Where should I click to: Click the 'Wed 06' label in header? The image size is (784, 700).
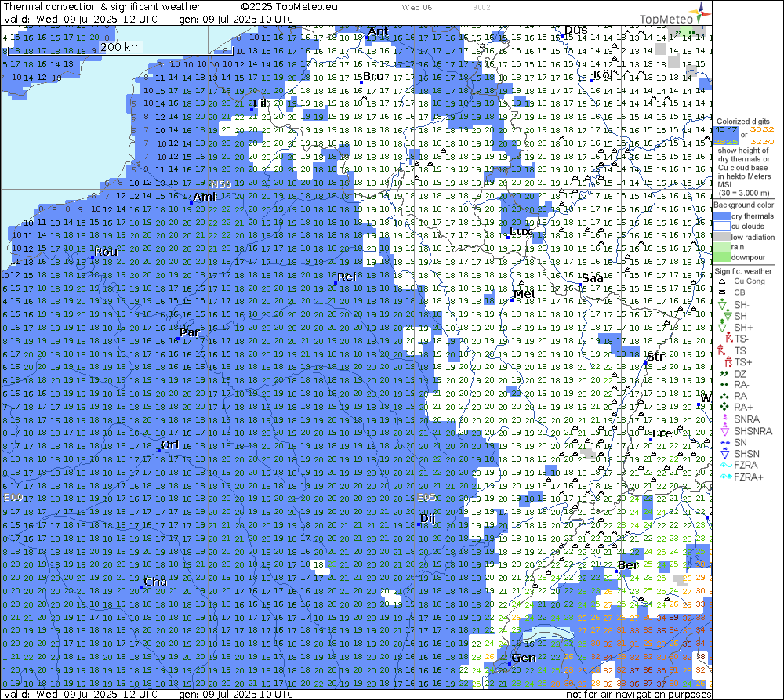417,8
